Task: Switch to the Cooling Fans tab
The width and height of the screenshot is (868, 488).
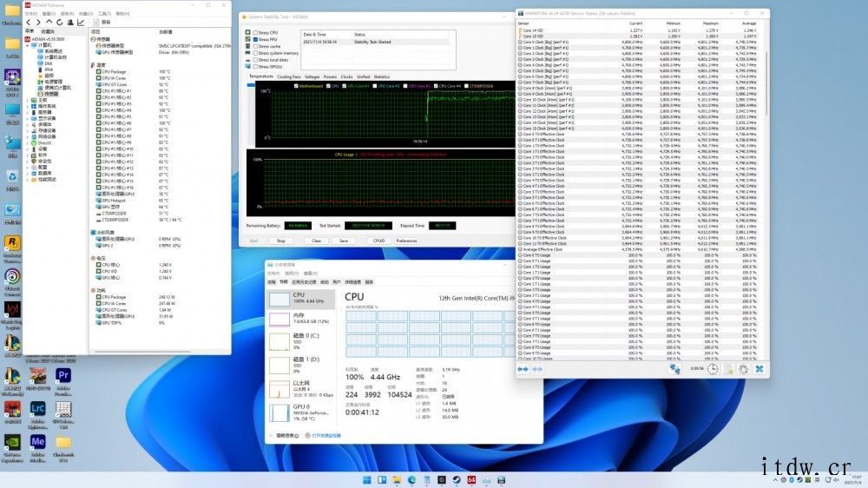Action: click(288, 77)
